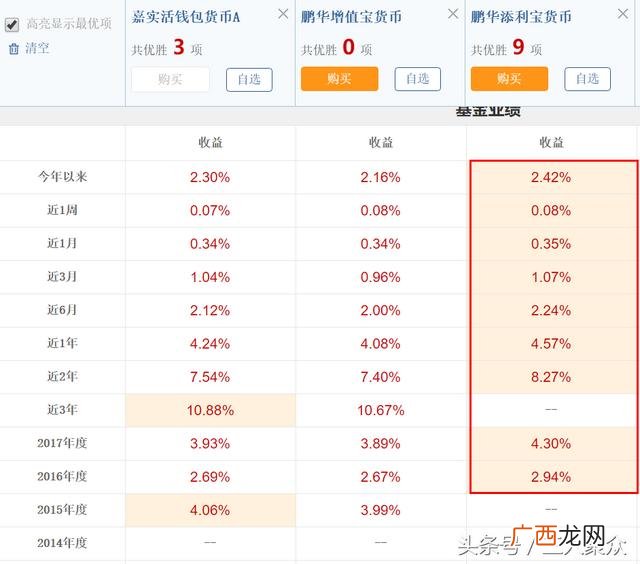Click the 10.67% three-year value
Viewport: 640px width, 564px height.
381,410
